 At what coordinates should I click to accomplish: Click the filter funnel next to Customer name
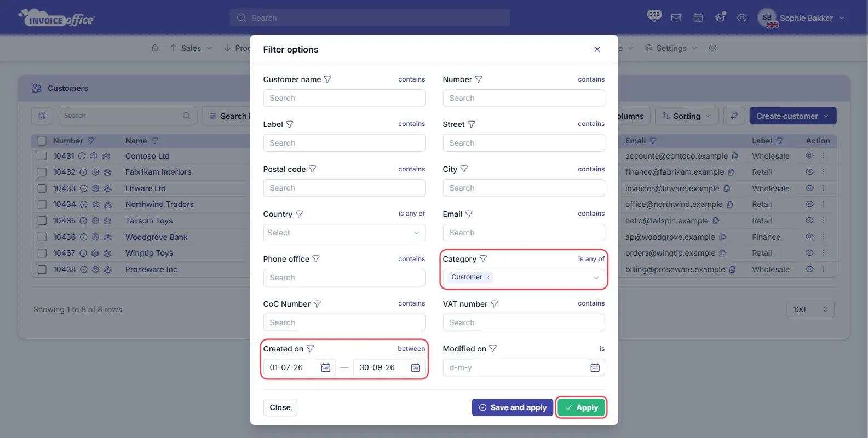[328, 79]
